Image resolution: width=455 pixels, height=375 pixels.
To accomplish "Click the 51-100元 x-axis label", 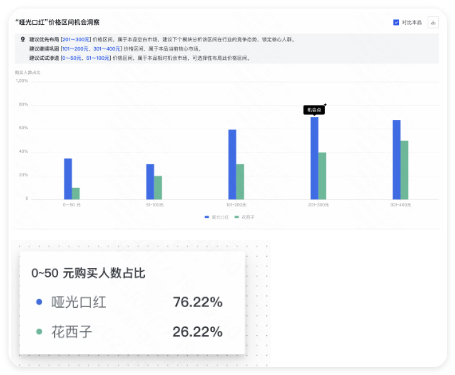I will pyautogui.click(x=155, y=205).
